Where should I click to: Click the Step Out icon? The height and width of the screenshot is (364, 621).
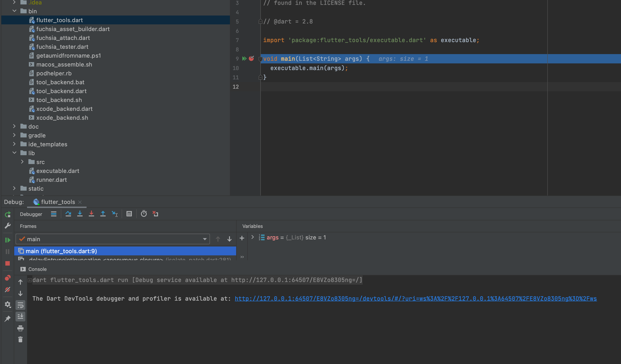click(103, 214)
